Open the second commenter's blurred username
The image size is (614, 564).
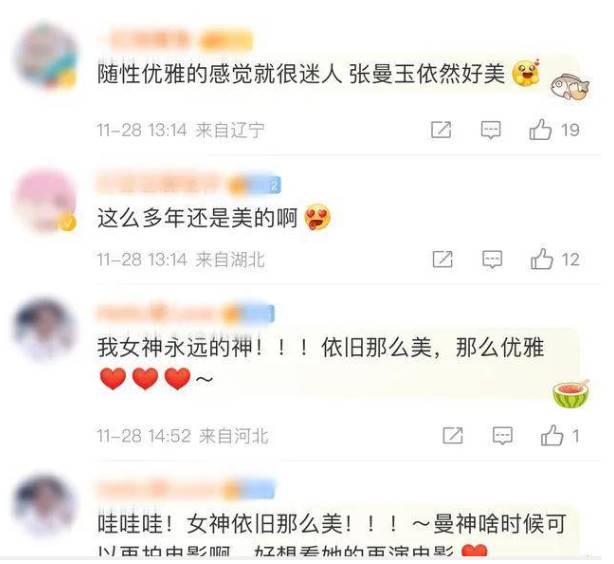point(189,184)
